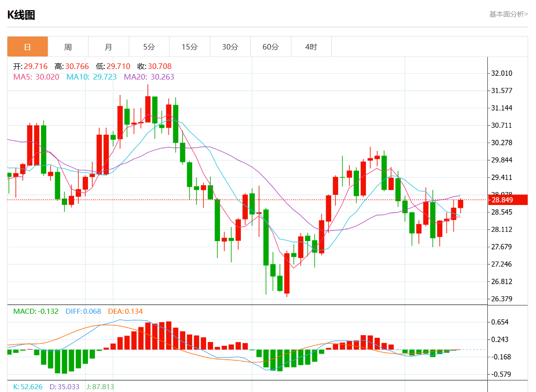
Task: Open the 基本面分析> link
Action: click(x=508, y=14)
